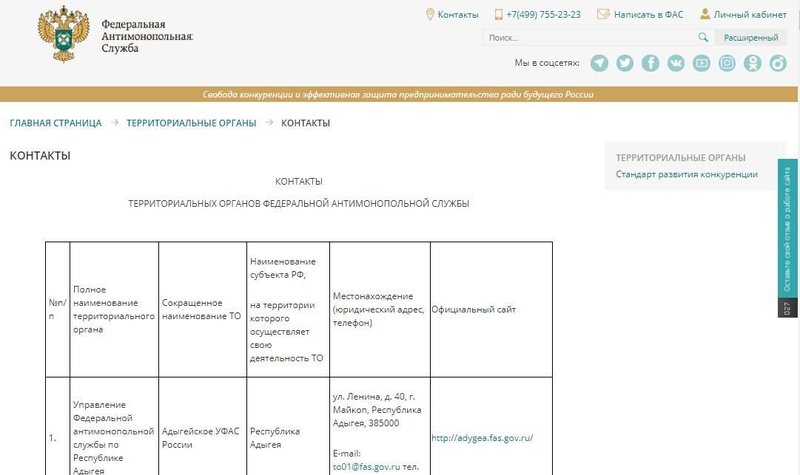Click the user icon beside Личный кабинет
Image resolution: width=800 pixels, height=475 pixels.
pos(705,14)
